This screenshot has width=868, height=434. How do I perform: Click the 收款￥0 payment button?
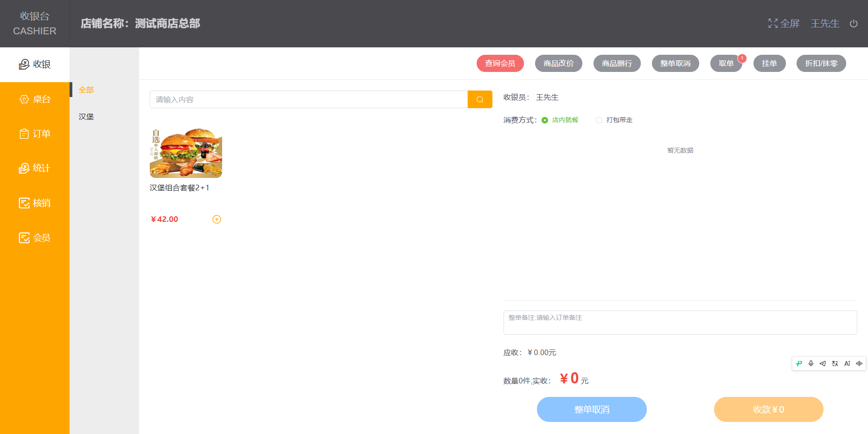769,409
